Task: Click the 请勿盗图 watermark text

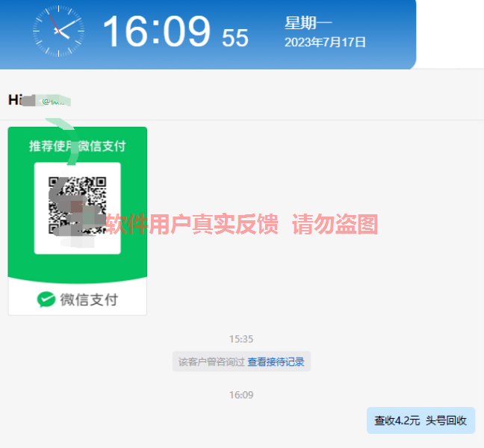Action: pyautogui.click(x=335, y=224)
